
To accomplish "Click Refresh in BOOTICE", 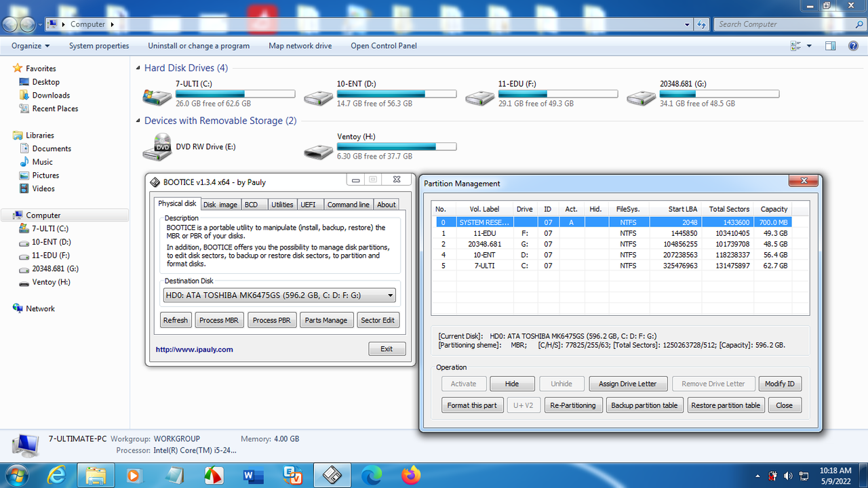I will pos(176,321).
